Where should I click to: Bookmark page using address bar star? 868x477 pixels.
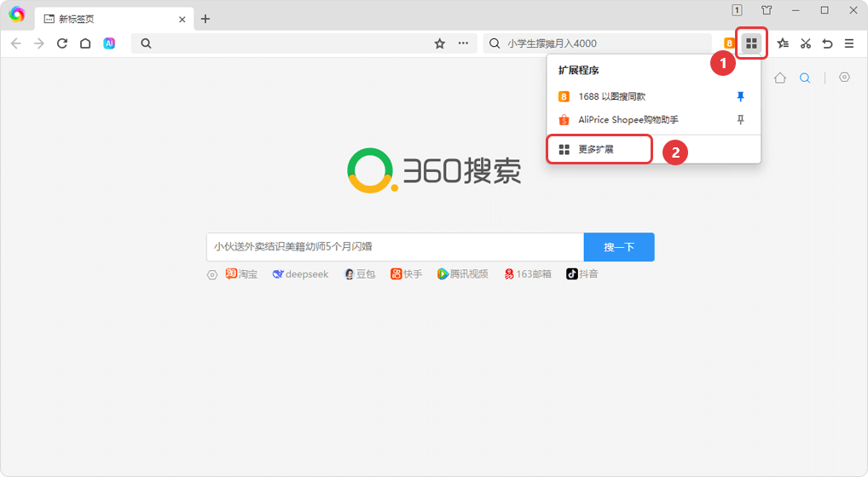(x=440, y=43)
